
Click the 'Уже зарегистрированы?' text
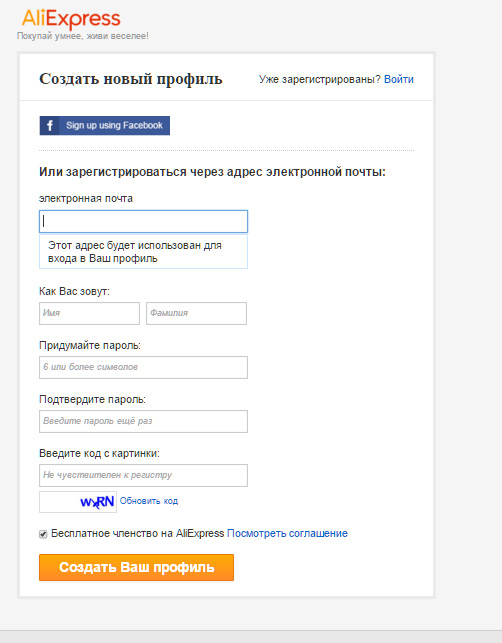pyautogui.click(x=320, y=79)
